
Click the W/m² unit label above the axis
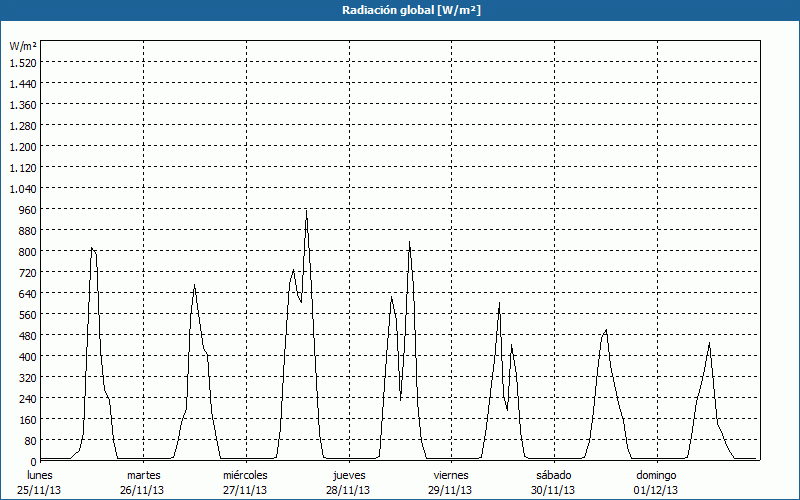(x=22, y=46)
